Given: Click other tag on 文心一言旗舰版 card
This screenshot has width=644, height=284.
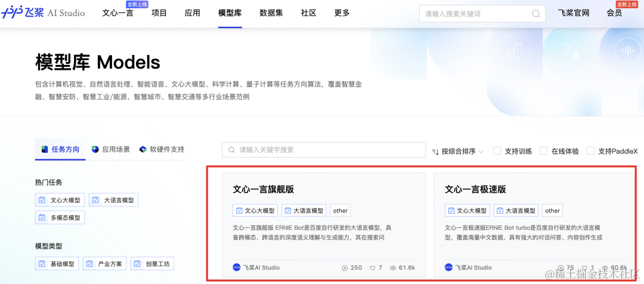Looking at the screenshot, I should pyautogui.click(x=340, y=211).
